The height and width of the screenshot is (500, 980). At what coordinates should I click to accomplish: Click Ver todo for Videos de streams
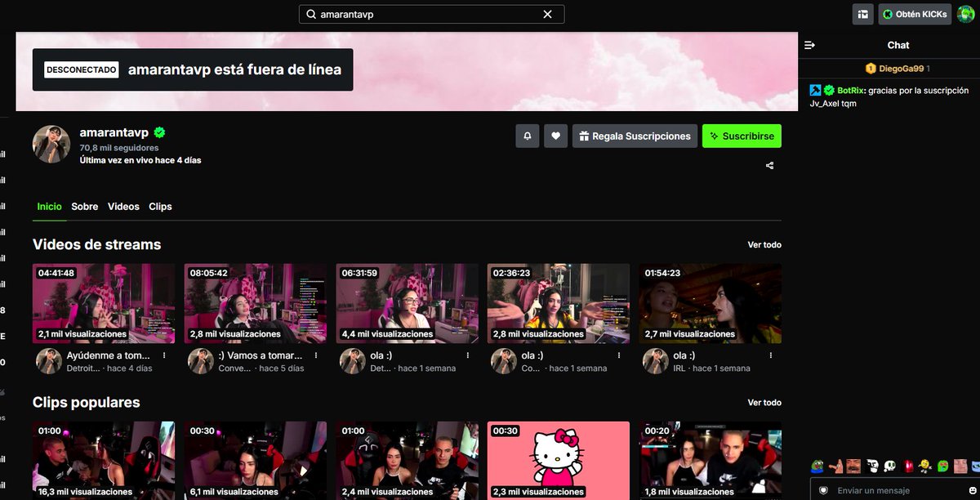(764, 245)
